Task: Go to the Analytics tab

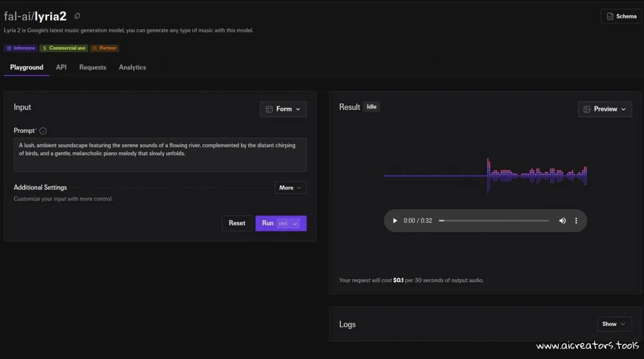Action: [x=132, y=67]
